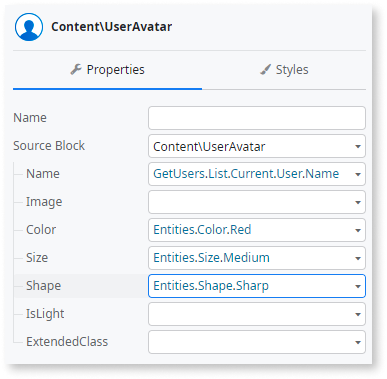Open the IsLight property dropdown arrow
The image size is (387, 379).
358,314
